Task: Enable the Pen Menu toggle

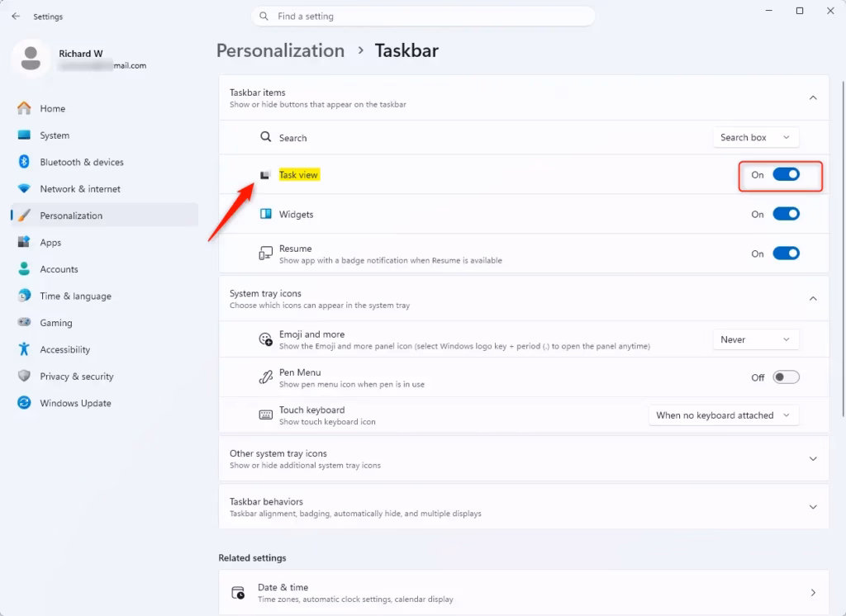Action: coord(786,377)
